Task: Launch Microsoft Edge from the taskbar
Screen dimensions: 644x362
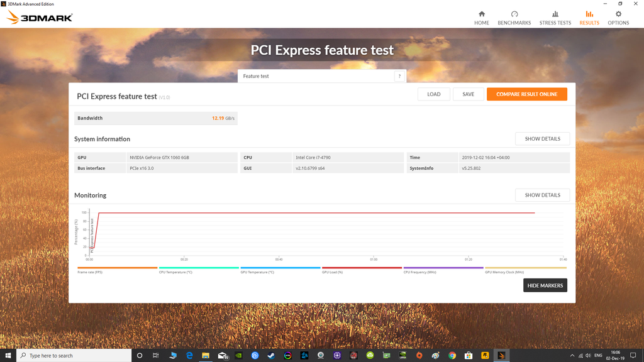Action: click(x=189, y=356)
